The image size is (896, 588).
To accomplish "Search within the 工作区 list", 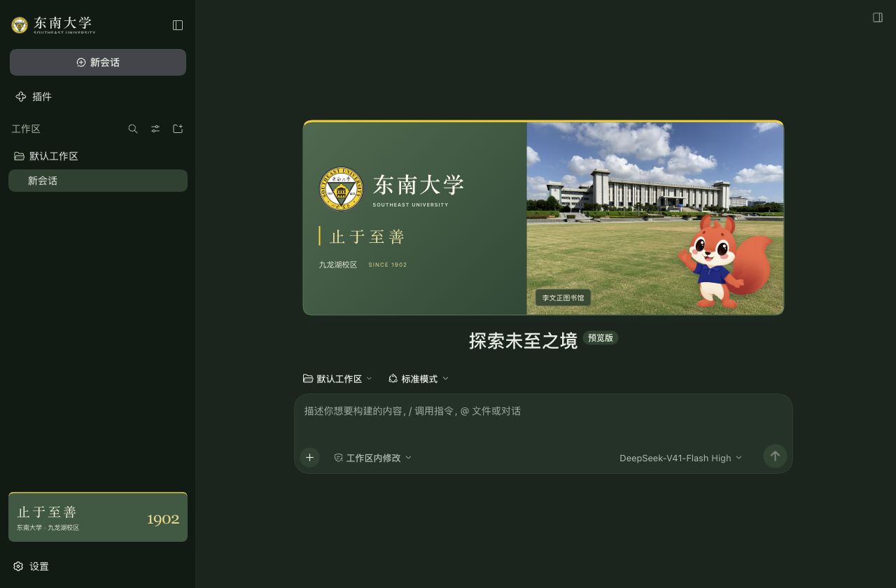I will coord(133,129).
